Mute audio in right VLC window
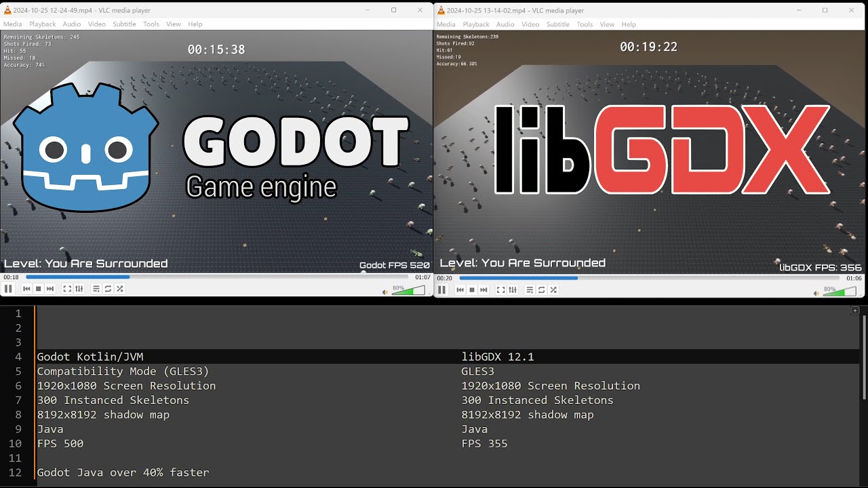This screenshot has height=488, width=868. pos(816,293)
